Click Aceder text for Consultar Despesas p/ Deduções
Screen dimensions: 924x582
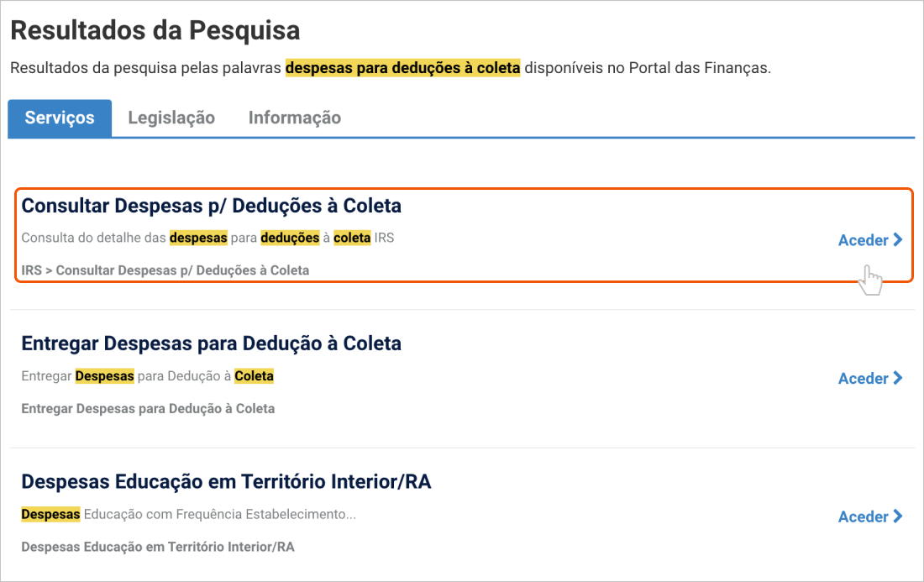click(864, 240)
